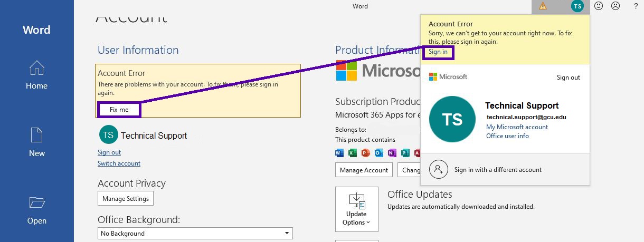Click the Manage Settings button
The height and width of the screenshot is (242, 644).
pyautogui.click(x=126, y=199)
